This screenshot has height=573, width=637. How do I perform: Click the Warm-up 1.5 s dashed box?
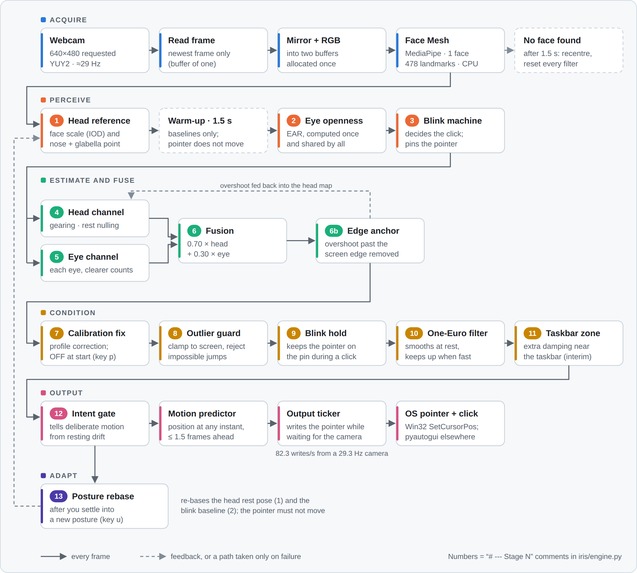[x=213, y=130]
